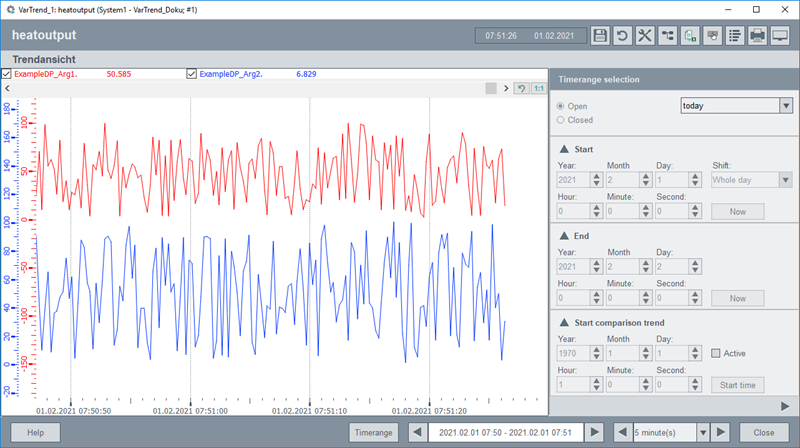Viewport: 800px width, 448px height.
Task: Click the circular-arrow refresh icon in top toolbar
Action: click(622, 36)
